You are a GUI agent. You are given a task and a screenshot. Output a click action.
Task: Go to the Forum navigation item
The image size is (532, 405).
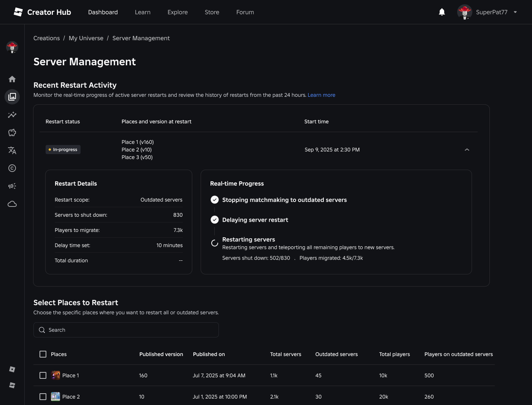pyautogui.click(x=245, y=12)
